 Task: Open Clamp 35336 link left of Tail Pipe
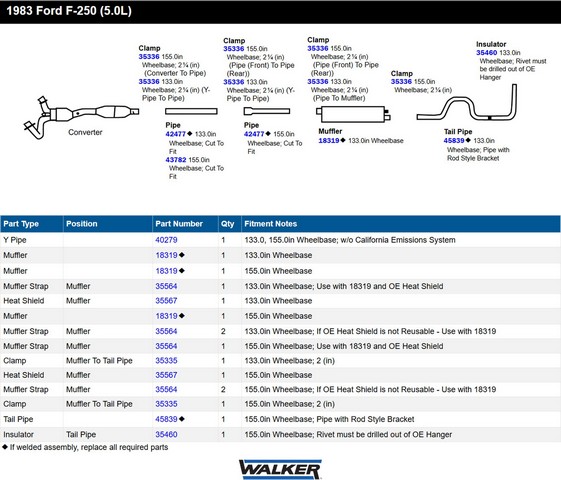[x=401, y=82]
